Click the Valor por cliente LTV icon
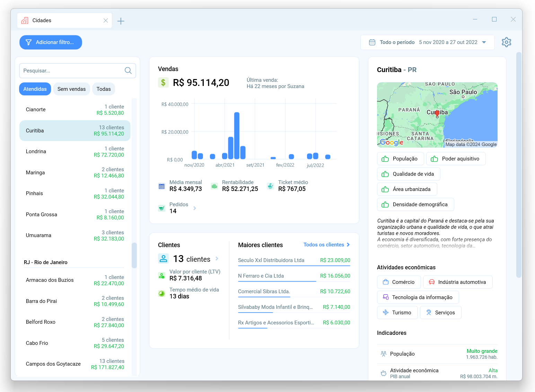 click(x=161, y=276)
